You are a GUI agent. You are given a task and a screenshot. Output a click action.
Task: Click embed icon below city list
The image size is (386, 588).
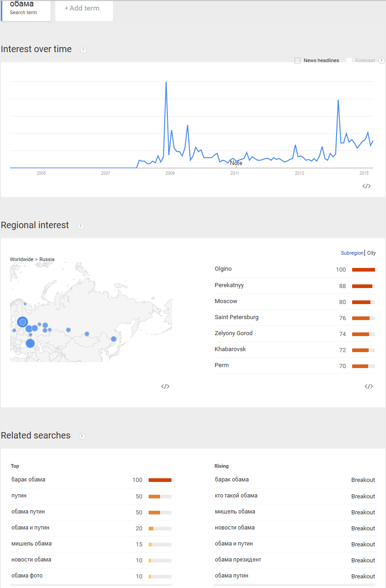pyautogui.click(x=369, y=386)
